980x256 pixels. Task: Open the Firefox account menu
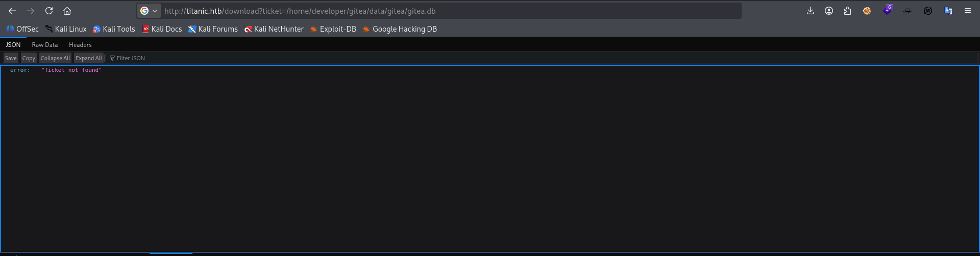click(829, 11)
